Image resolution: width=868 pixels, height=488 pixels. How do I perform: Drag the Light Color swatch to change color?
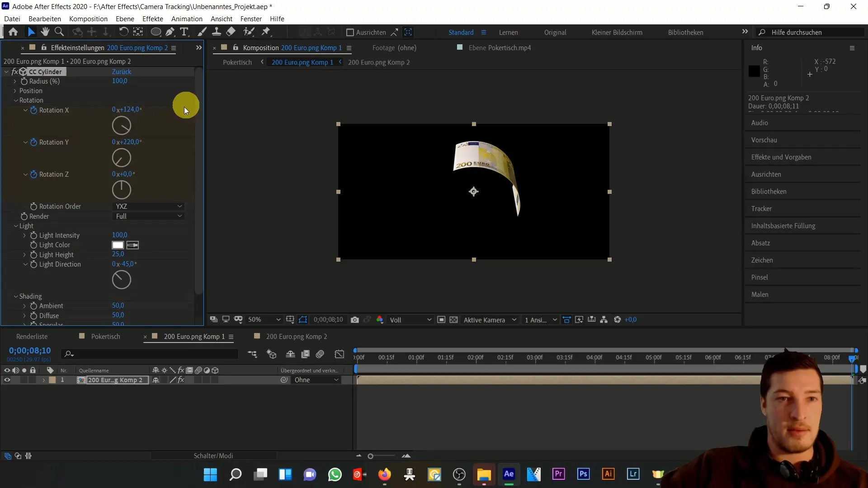(117, 245)
